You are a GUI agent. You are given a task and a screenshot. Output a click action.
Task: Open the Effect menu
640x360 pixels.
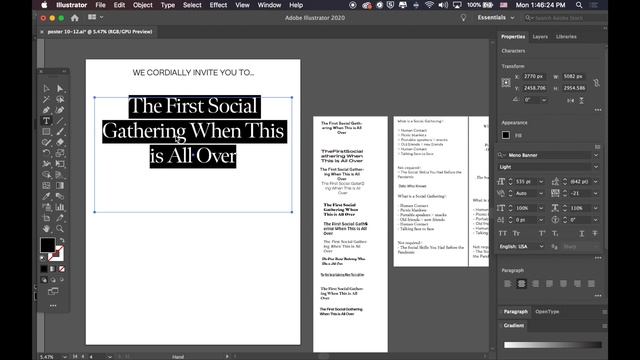218,5
